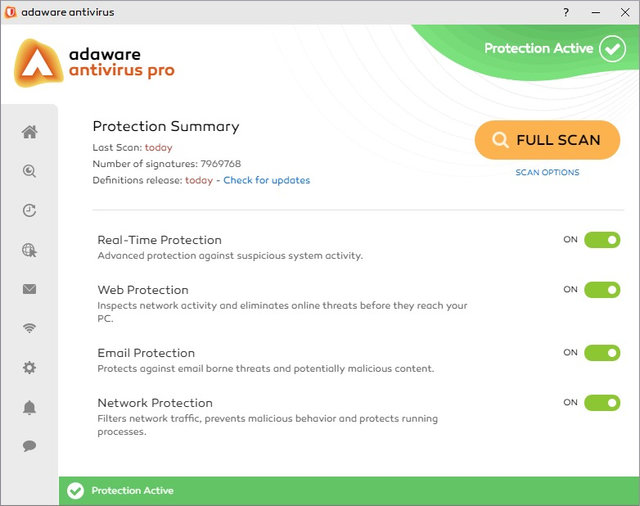The image size is (640, 506).
Task: Open the real-time protection clock icon
Action: pyautogui.click(x=29, y=211)
